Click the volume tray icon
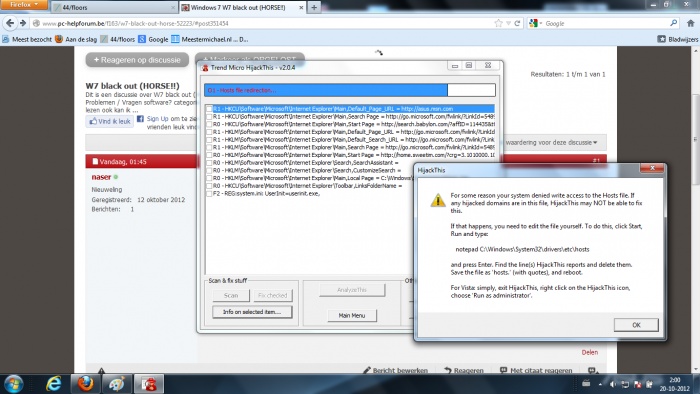This screenshot has height=394, width=700. pos(613,384)
